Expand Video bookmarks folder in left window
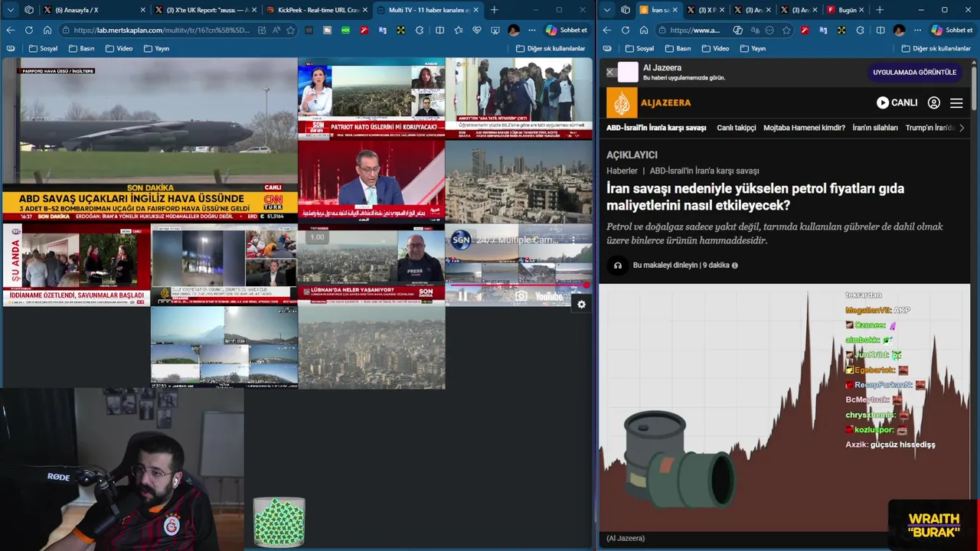 119,48
